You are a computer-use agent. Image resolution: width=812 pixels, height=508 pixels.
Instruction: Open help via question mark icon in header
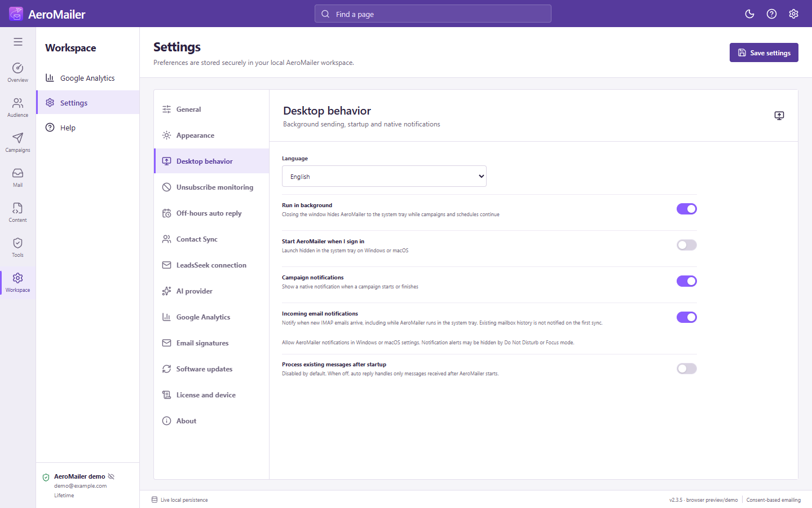[771, 14]
